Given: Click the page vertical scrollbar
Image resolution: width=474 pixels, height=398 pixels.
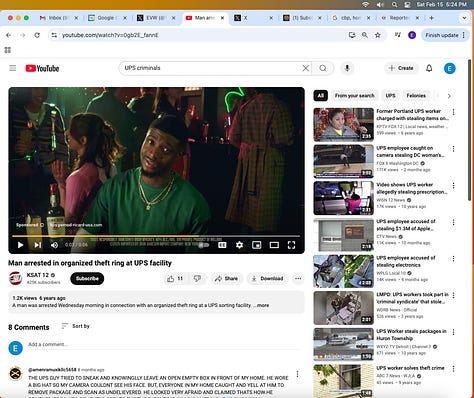Looking at the screenshot, I should 469,130.
